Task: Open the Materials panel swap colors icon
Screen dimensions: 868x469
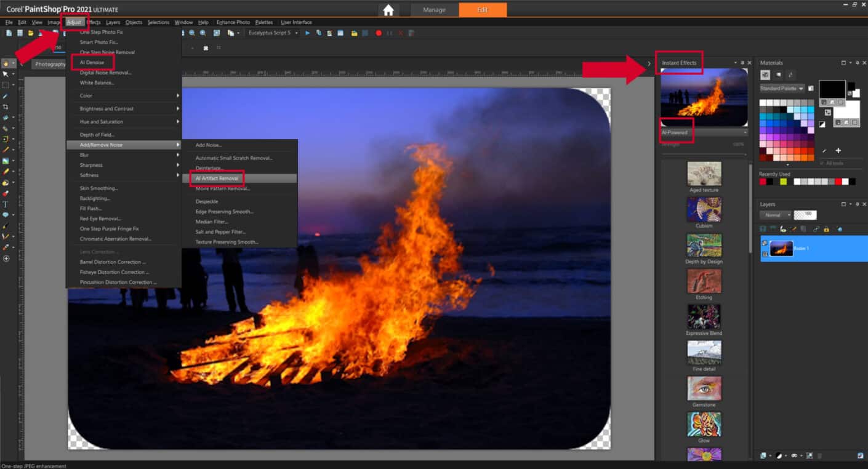Action: tap(828, 112)
